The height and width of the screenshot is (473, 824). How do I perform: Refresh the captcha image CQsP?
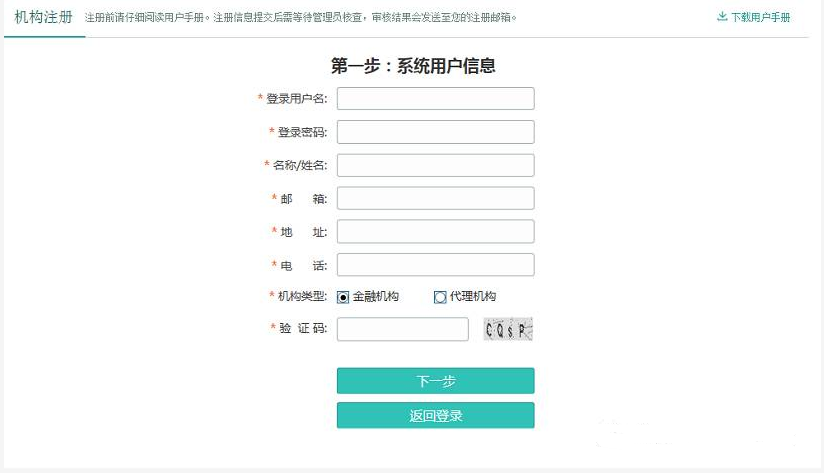[508, 329]
